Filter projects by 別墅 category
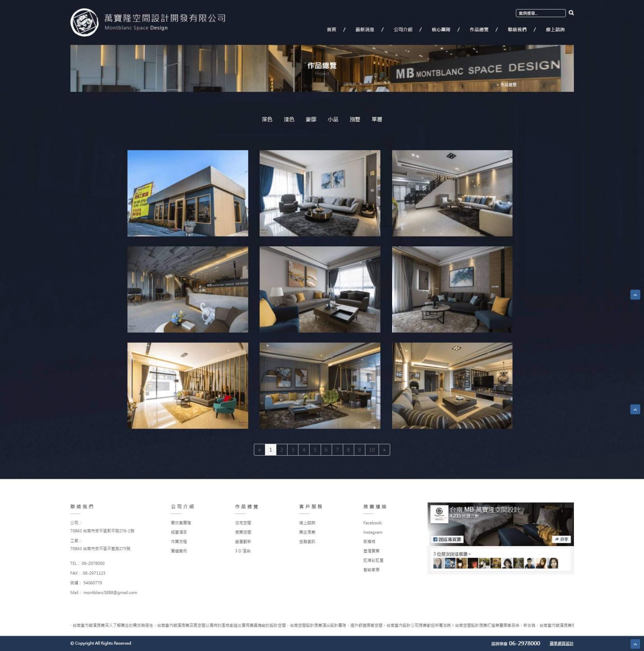The image size is (644, 651). (x=355, y=120)
